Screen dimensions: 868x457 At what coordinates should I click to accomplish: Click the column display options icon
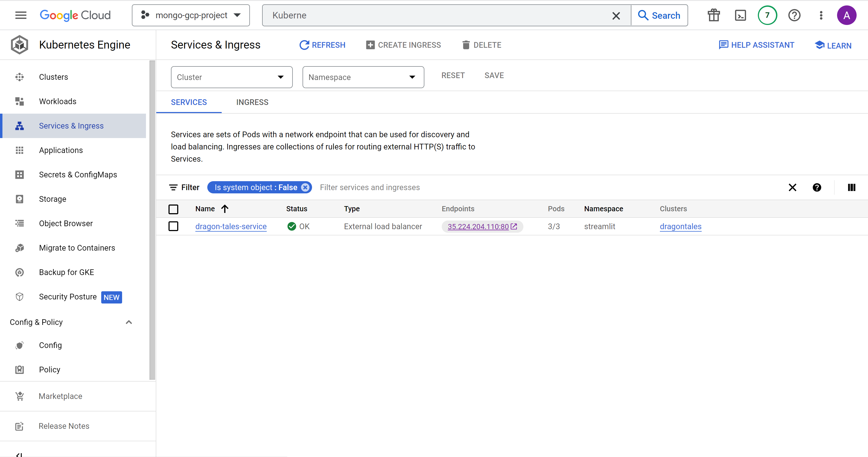tap(851, 187)
